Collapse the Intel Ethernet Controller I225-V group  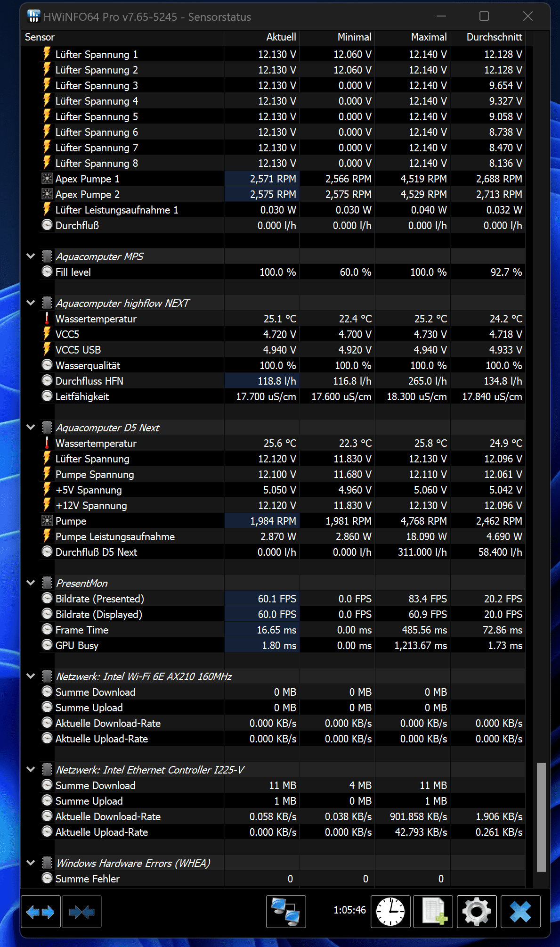(31, 770)
